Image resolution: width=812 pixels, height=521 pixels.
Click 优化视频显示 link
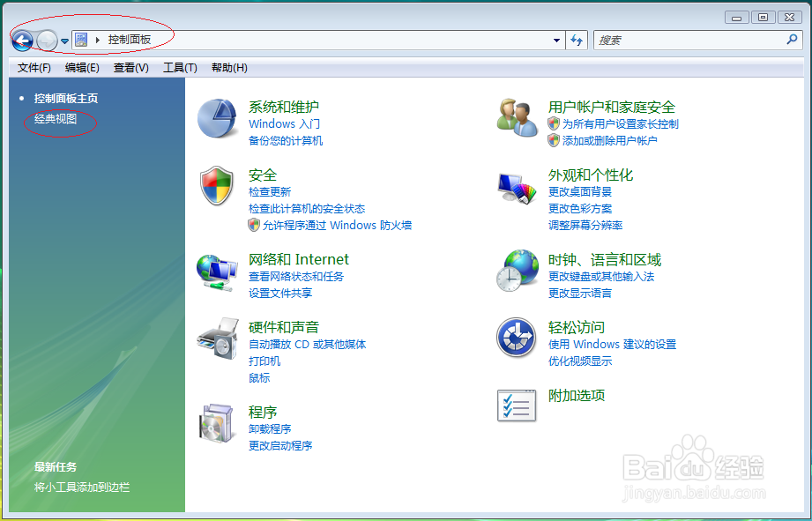(x=580, y=361)
